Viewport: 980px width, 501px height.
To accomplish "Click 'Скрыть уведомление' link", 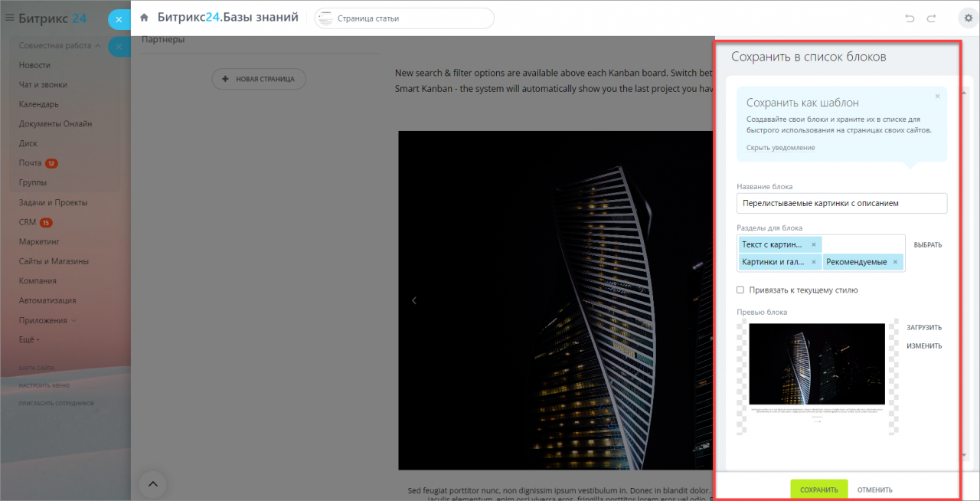I will click(780, 147).
